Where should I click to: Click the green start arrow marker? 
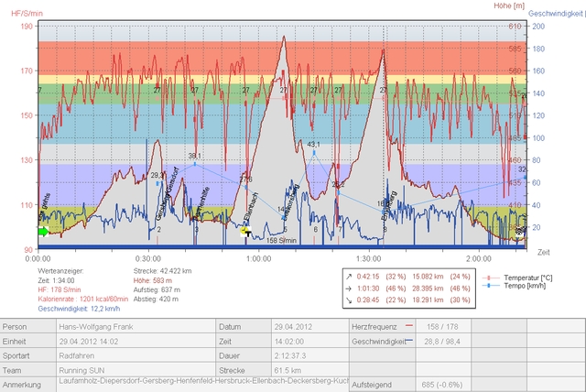pos(43,232)
